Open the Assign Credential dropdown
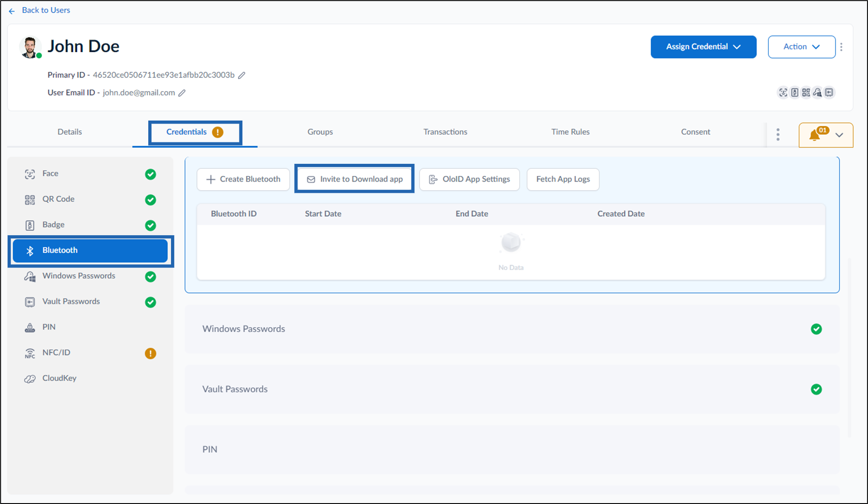 [703, 47]
